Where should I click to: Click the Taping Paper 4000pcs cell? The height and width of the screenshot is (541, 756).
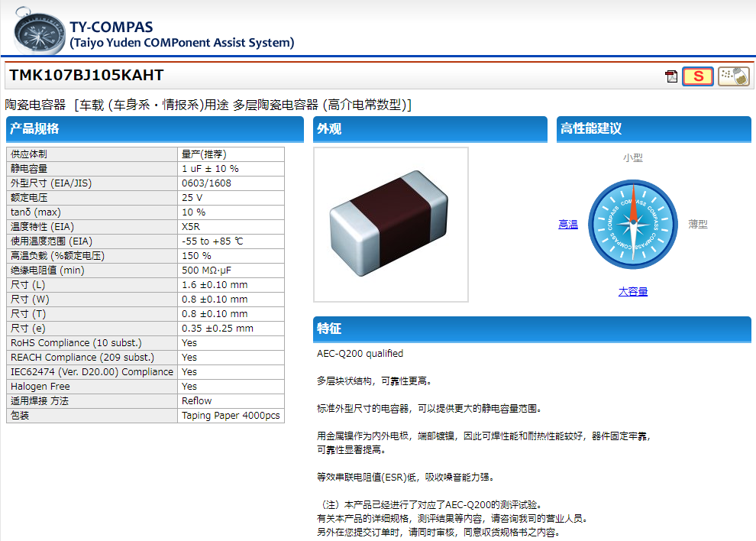tap(231, 416)
